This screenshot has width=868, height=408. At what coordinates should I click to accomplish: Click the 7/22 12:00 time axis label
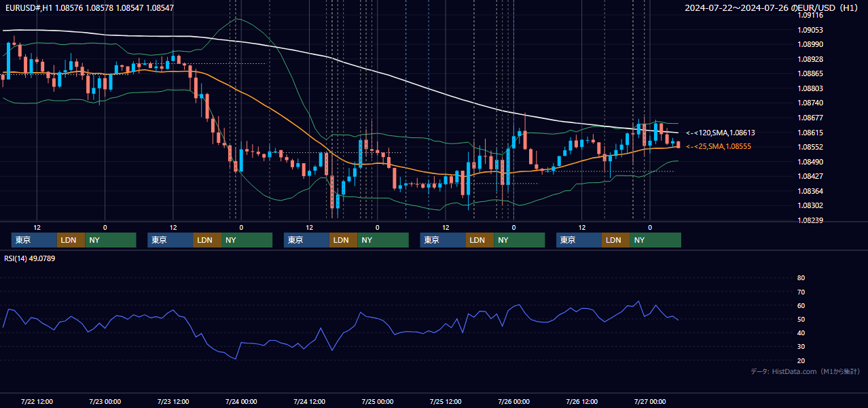coord(37,401)
